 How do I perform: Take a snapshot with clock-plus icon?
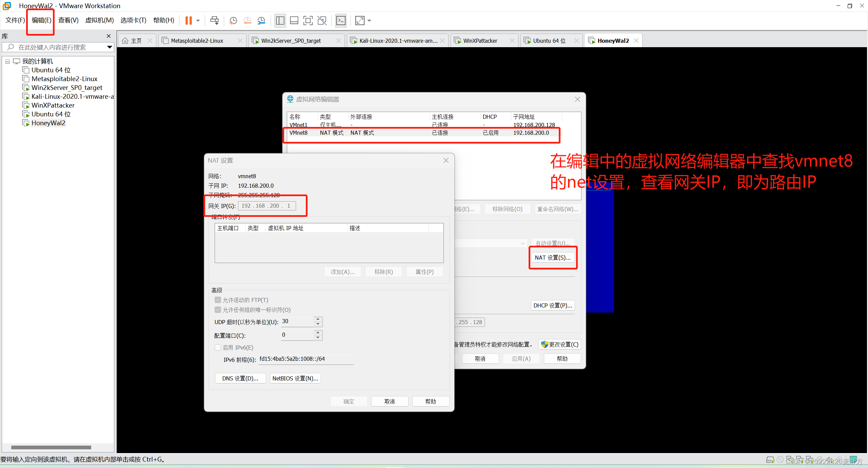point(233,20)
